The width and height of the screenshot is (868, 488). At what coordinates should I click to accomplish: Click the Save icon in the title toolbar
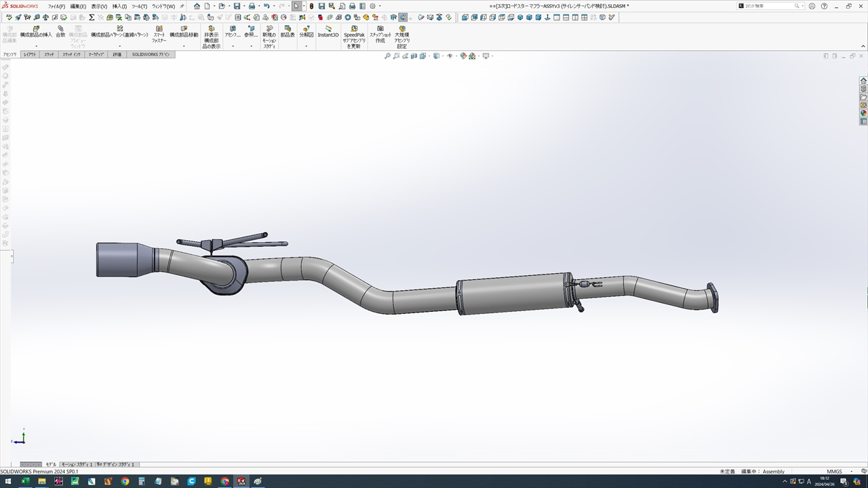(x=237, y=6)
